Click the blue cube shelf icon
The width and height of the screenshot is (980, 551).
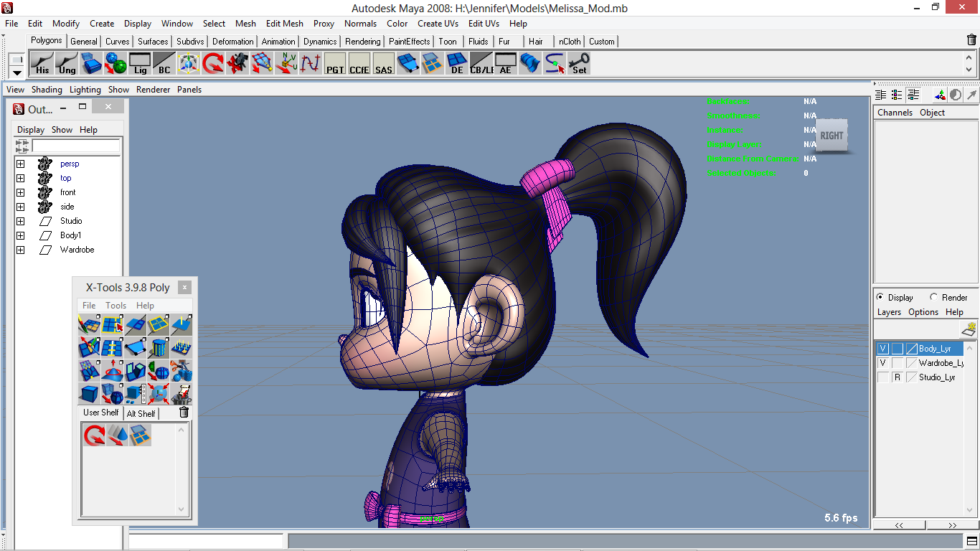point(91,64)
